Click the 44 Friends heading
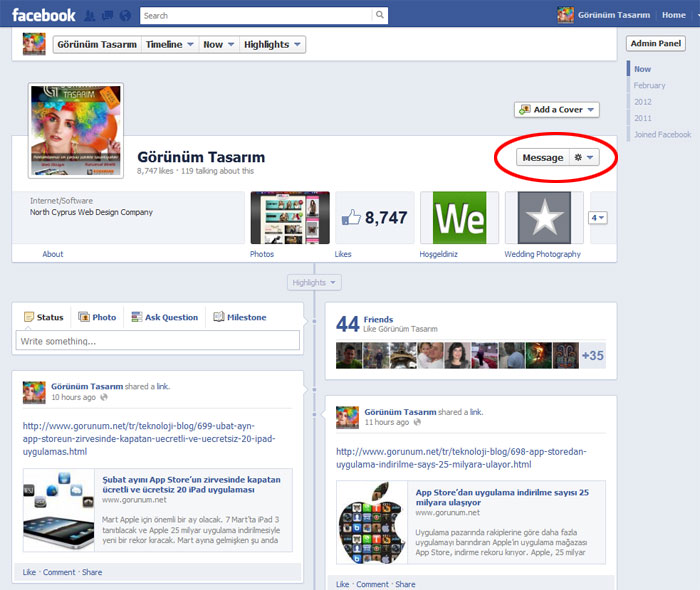Viewport: 700px width, 590px height. point(365,324)
